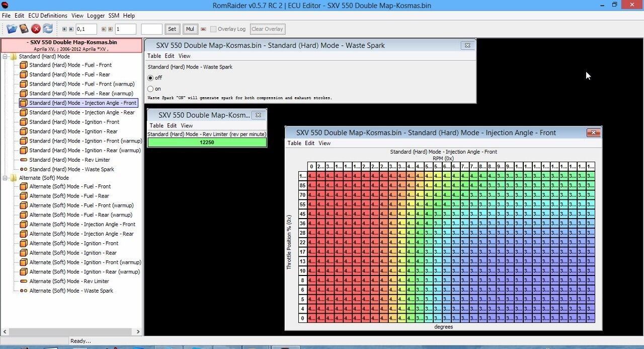This screenshot has height=349, width=644.
Task: Collapse the Standard (Hard) Mode tree node
Action: [5, 56]
